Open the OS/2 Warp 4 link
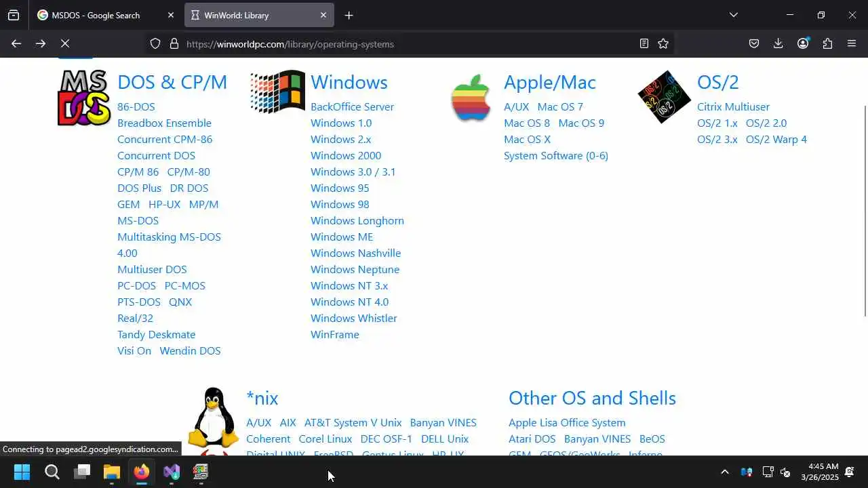 point(776,139)
